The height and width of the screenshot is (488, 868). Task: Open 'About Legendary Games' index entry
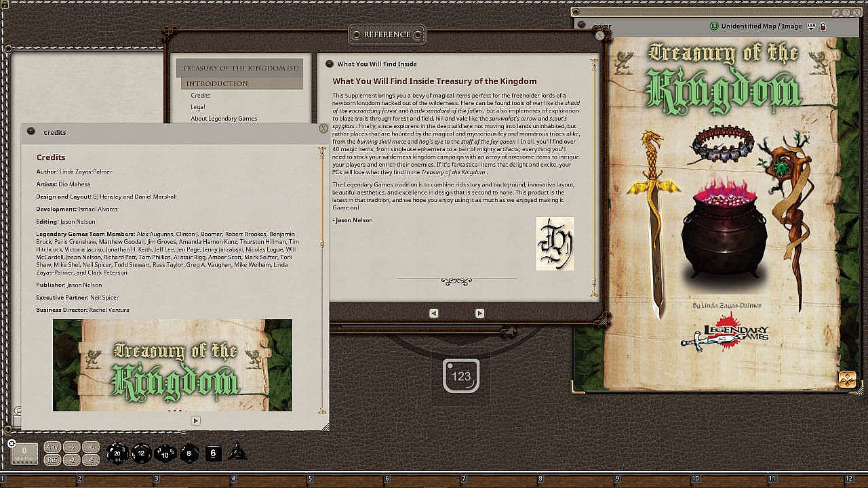(x=224, y=119)
